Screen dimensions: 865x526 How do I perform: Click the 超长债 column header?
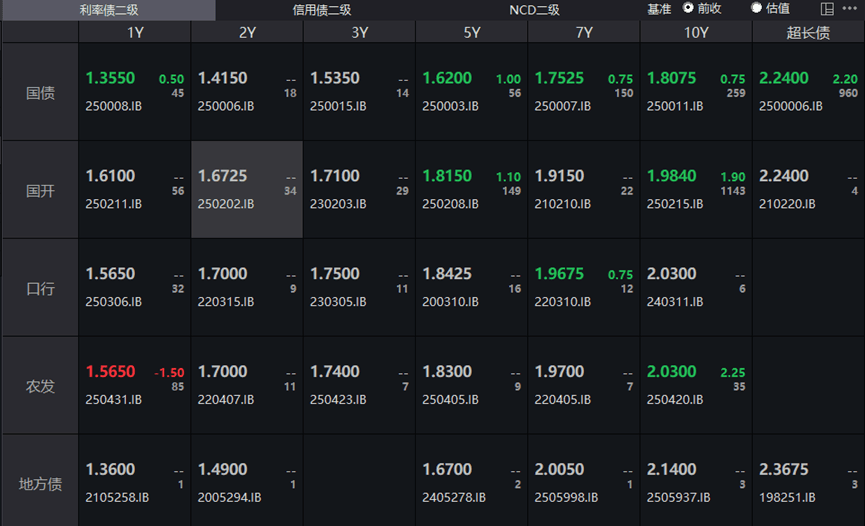click(808, 32)
